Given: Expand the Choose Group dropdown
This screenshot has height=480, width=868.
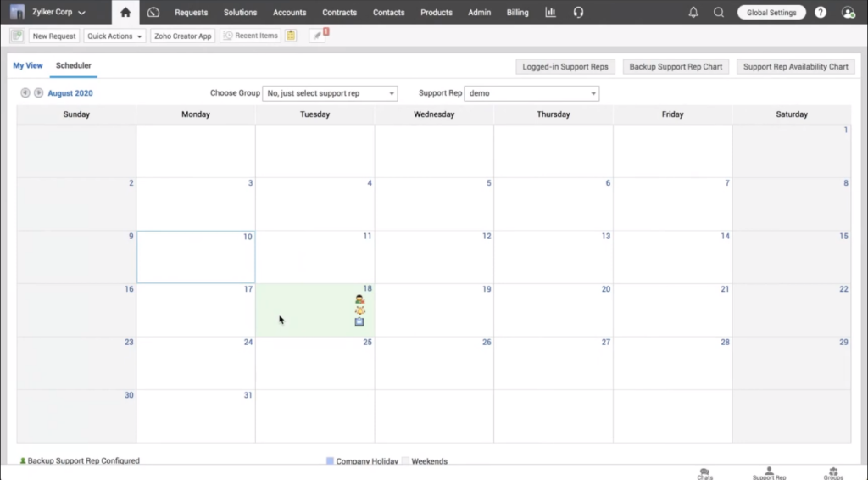Looking at the screenshot, I should click(x=330, y=93).
